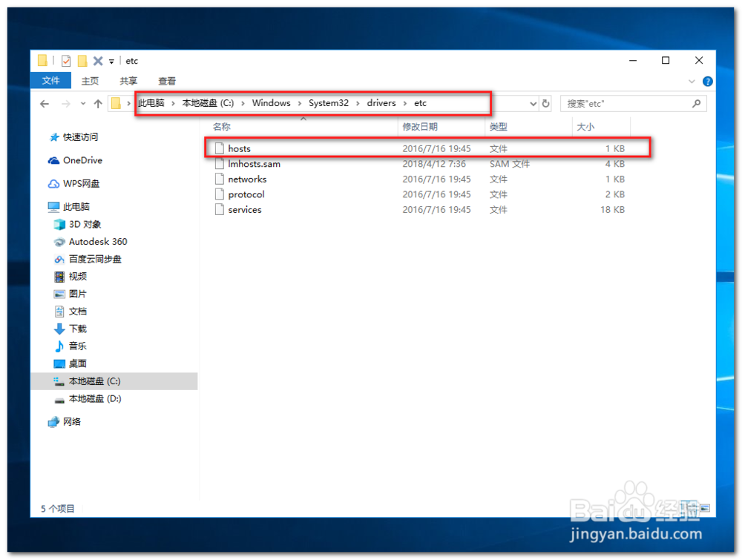Switch to large icons view in status bar
The height and width of the screenshot is (560, 742).
[x=705, y=508]
